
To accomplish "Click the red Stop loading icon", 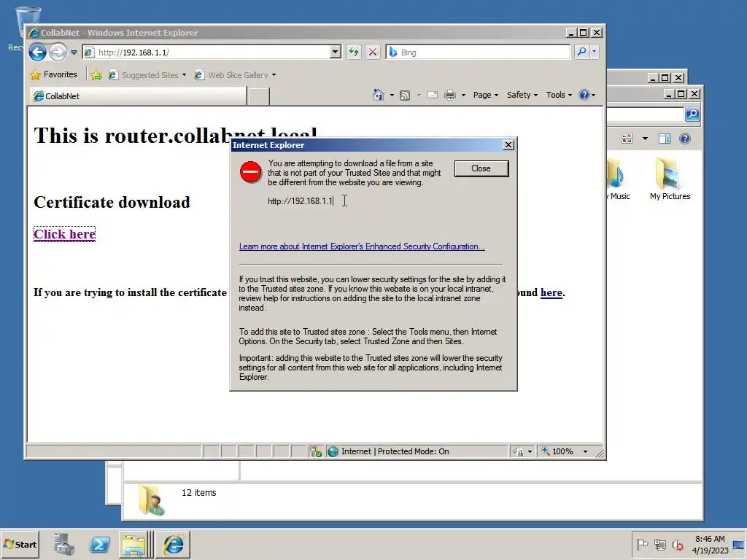I will (373, 52).
